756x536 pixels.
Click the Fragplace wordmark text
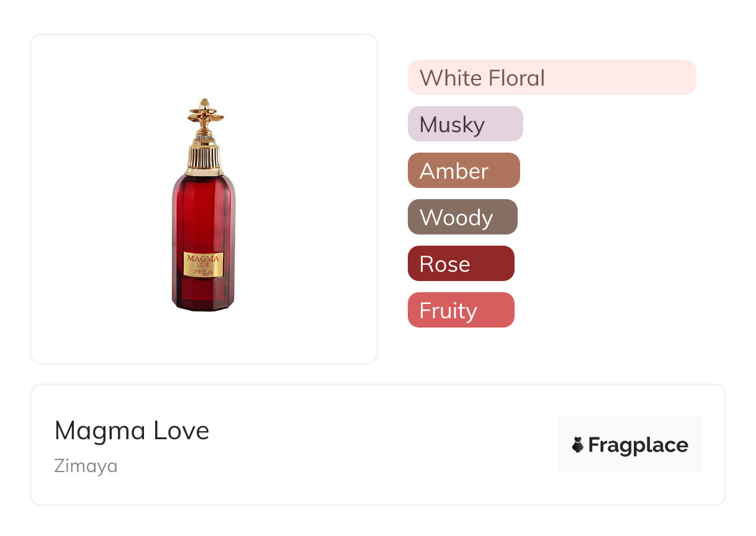[x=638, y=445]
